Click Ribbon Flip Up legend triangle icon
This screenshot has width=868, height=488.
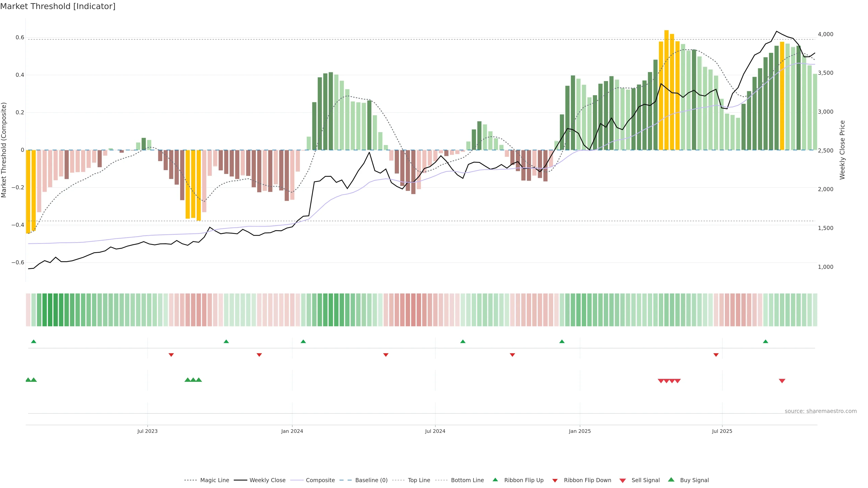(495, 480)
